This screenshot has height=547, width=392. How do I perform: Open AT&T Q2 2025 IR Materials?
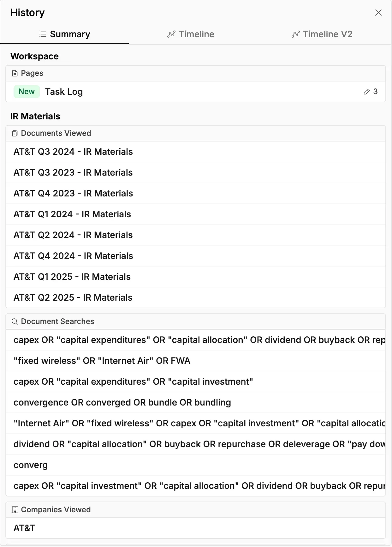click(x=72, y=297)
